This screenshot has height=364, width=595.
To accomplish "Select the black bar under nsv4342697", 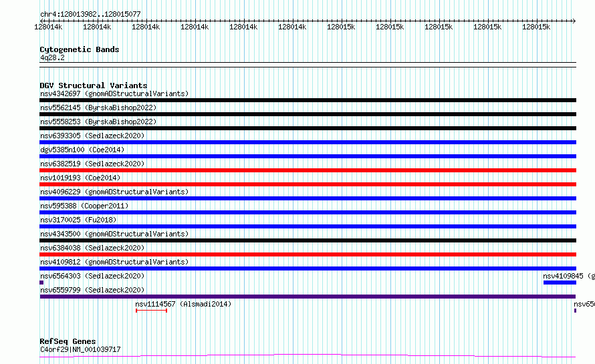I will [308, 100].
